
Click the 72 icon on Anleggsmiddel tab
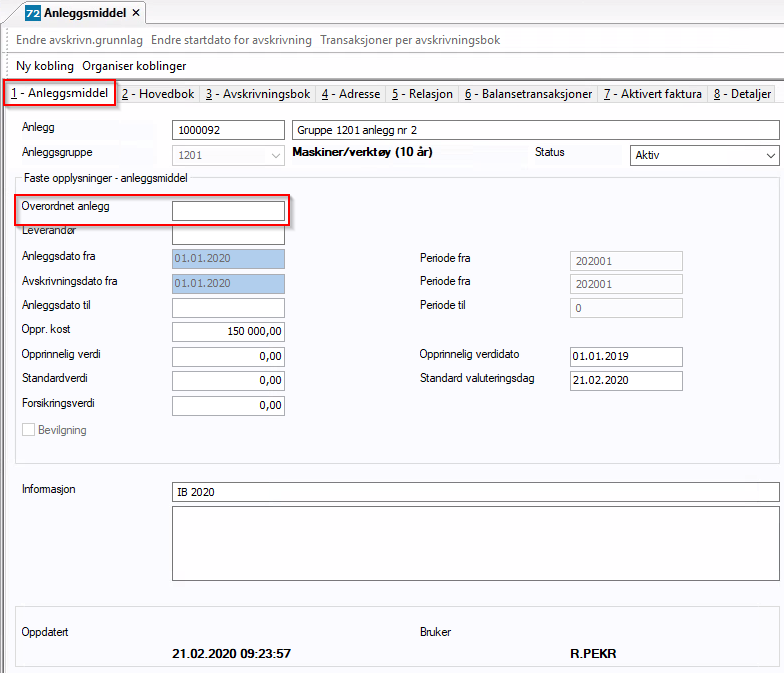pos(32,13)
